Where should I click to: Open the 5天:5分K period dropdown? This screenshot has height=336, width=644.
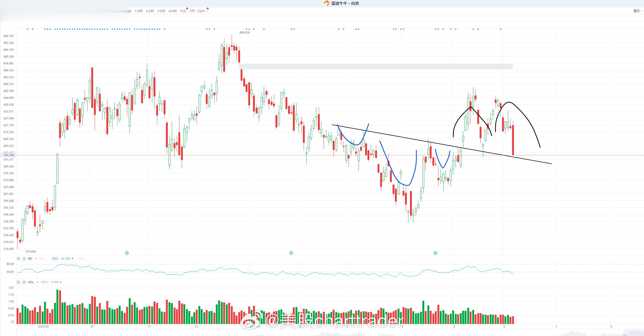[199, 11]
